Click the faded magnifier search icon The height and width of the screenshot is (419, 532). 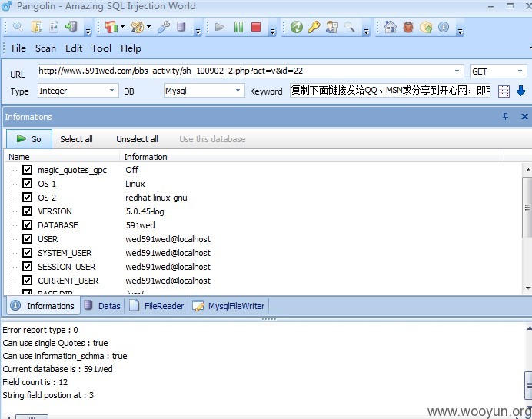[350, 27]
